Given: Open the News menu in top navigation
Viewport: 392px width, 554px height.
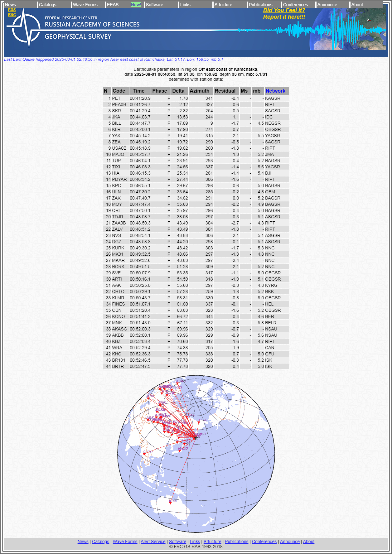Looking at the screenshot, I should (x=11, y=5).
